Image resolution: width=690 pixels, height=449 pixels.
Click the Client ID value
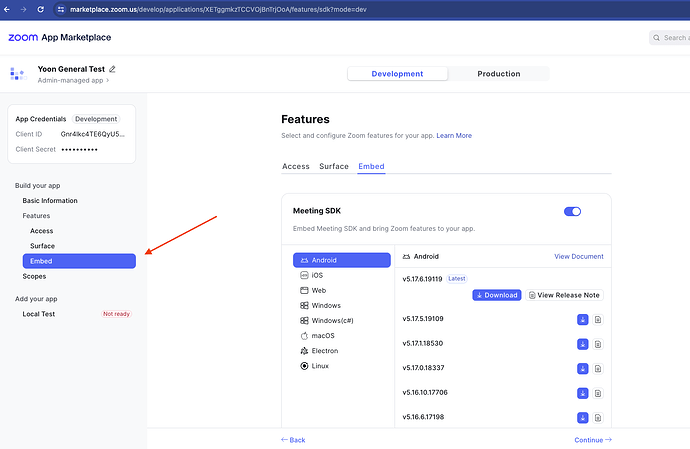pyautogui.click(x=93, y=134)
